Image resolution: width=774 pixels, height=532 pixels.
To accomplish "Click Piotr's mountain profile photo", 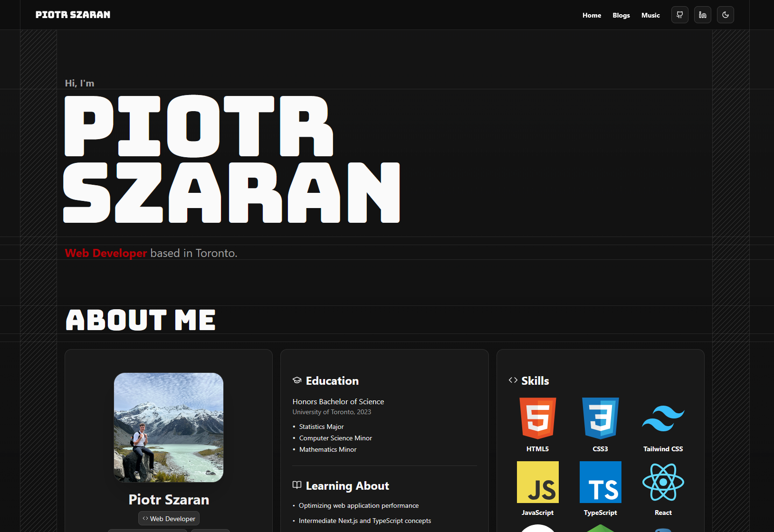I will 168,427.
